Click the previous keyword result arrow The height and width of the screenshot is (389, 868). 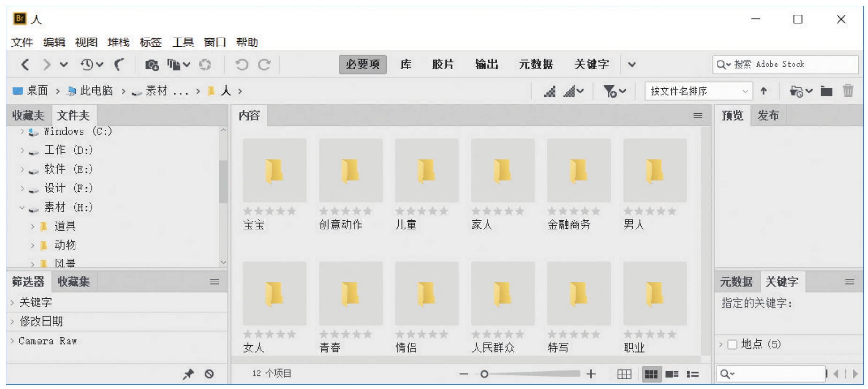coord(836,374)
